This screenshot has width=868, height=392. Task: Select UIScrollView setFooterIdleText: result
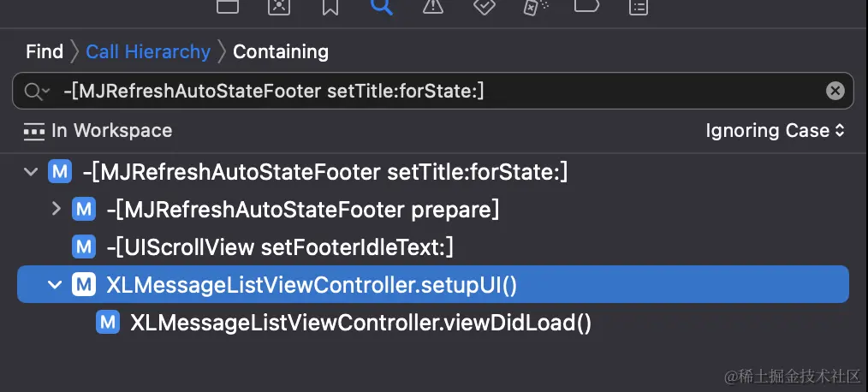pos(280,247)
